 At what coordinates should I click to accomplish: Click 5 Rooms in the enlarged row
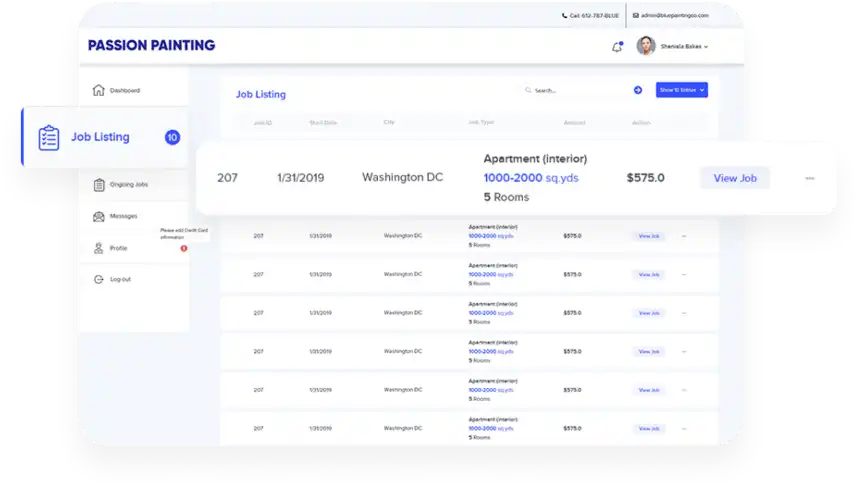coord(506,197)
